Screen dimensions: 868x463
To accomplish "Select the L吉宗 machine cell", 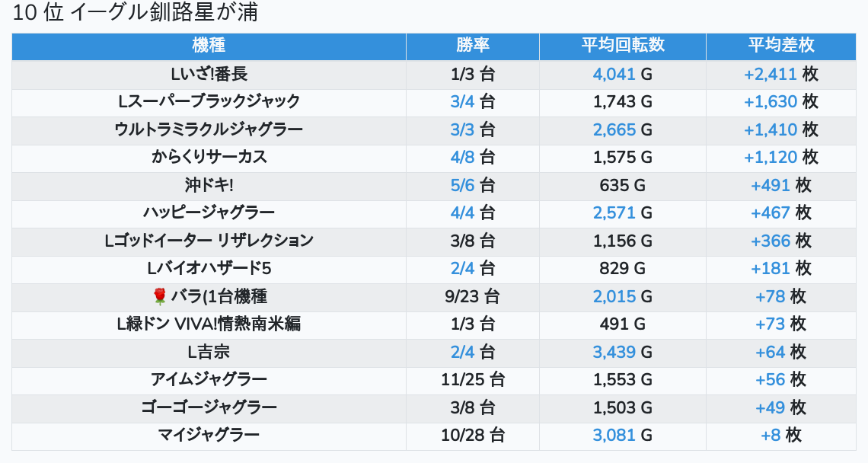I will (209, 353).
